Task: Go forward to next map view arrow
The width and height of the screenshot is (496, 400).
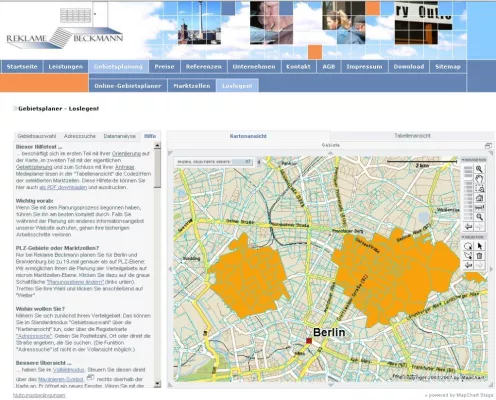Action: 479,227
